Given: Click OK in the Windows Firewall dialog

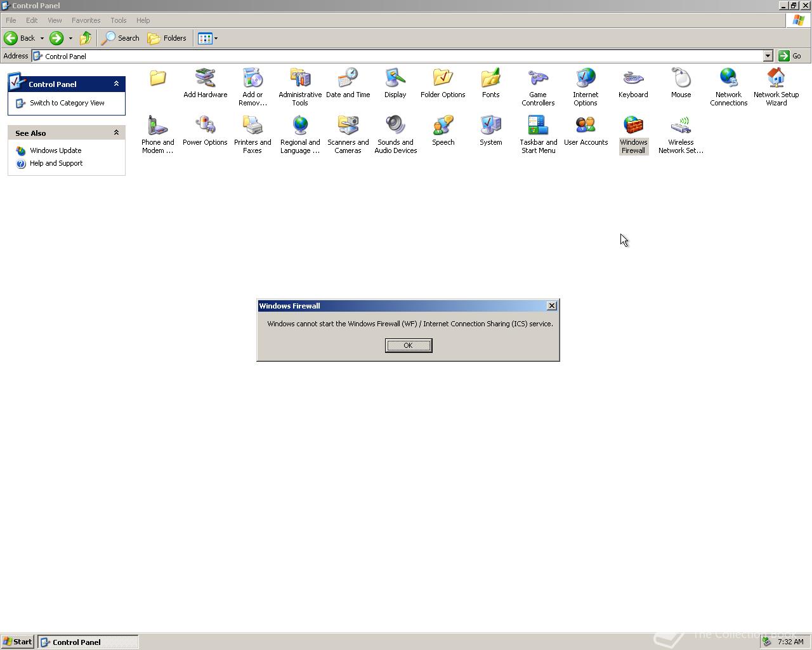Looking at the screenshot, I should click(408, 345).
